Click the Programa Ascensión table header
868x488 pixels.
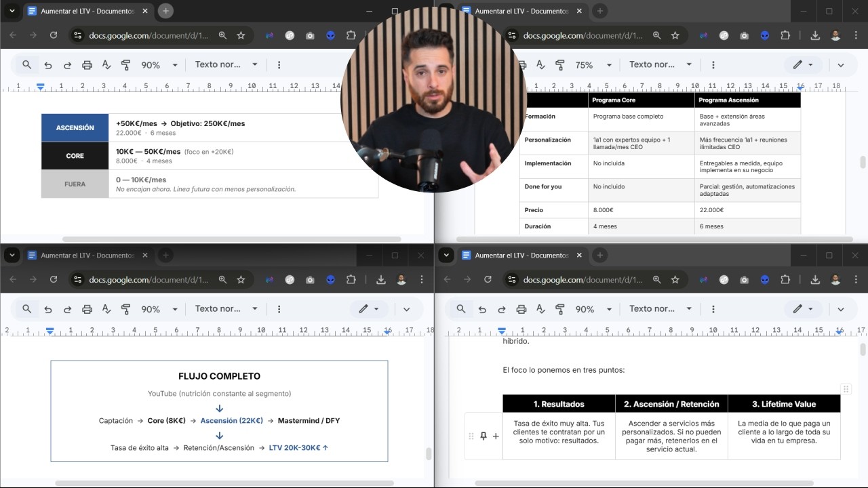coord(747,100)
